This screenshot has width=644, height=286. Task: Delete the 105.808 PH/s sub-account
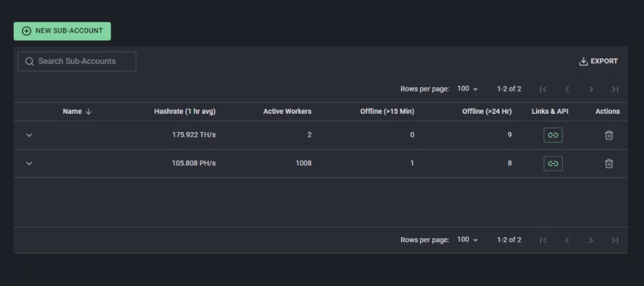[x=609, y=163]
